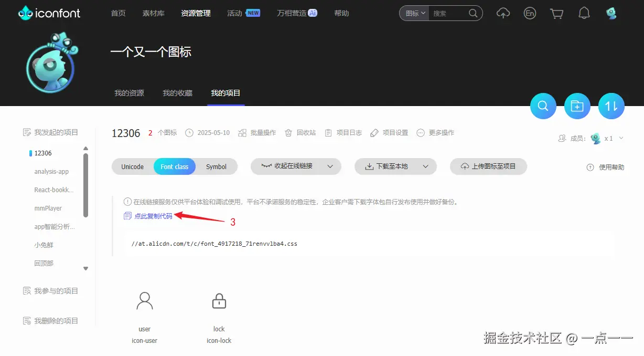Open the upload cloud icon in header
Screen dimensions: 644x356
pos(503,13)
